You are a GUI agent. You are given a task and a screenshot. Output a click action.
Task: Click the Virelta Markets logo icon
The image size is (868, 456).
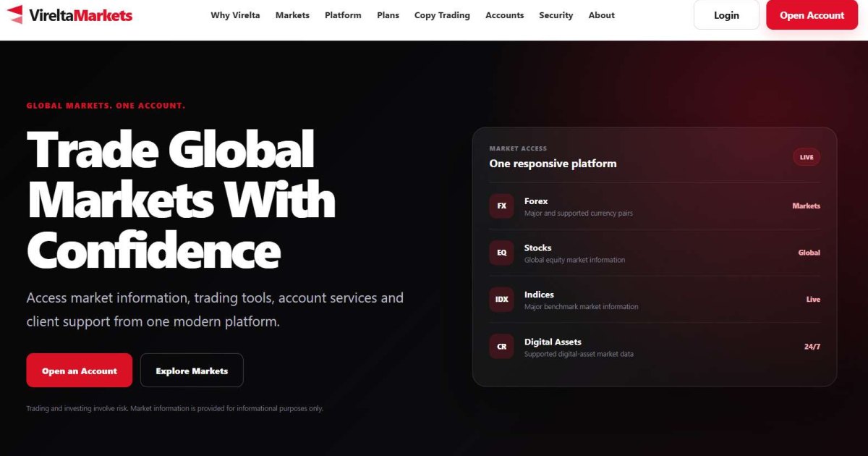[14, 14]
